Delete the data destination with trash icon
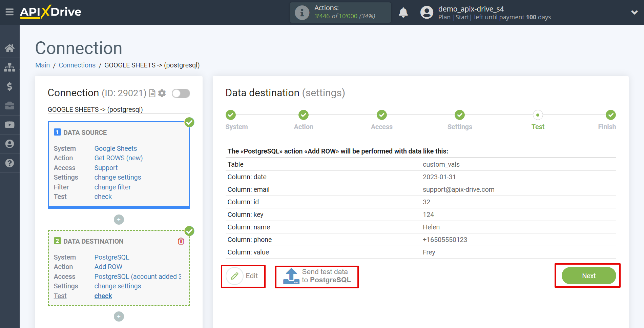 point(181,241)
